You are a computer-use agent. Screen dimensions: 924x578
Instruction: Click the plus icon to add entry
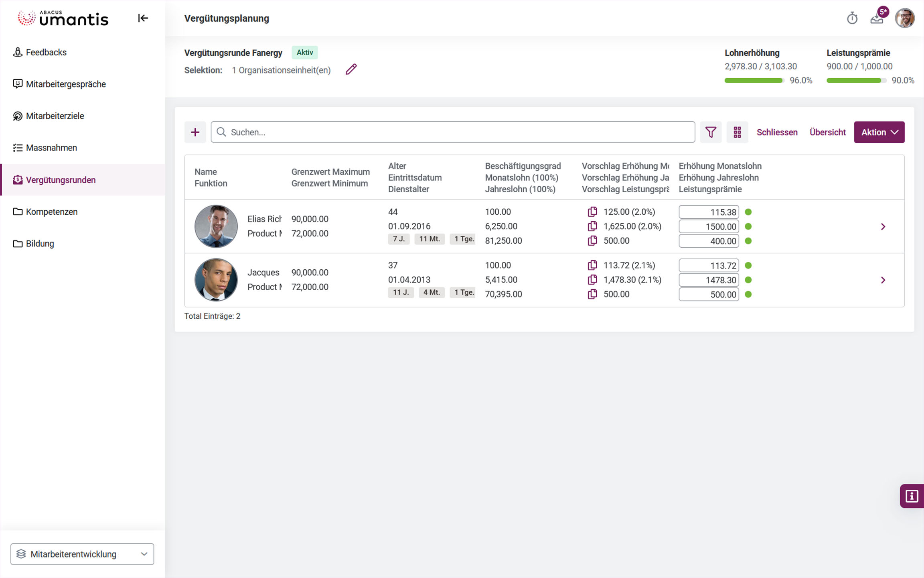coord(195,132)
